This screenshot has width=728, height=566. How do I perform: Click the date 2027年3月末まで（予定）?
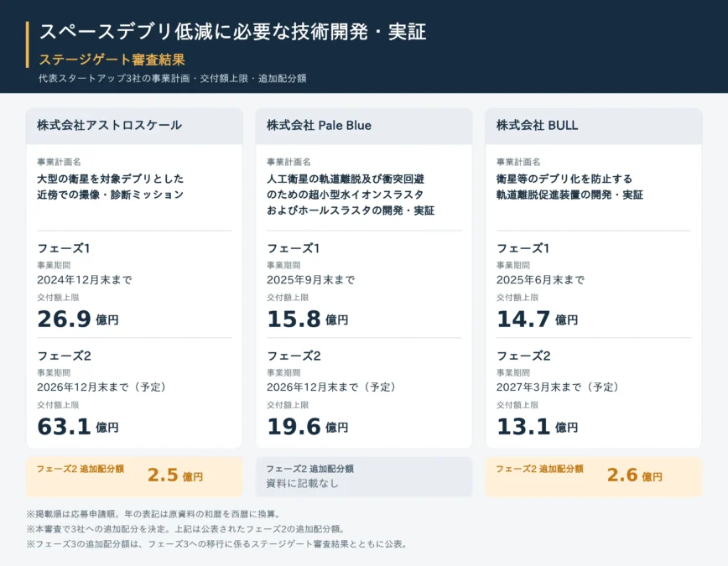tap(559, 387)
